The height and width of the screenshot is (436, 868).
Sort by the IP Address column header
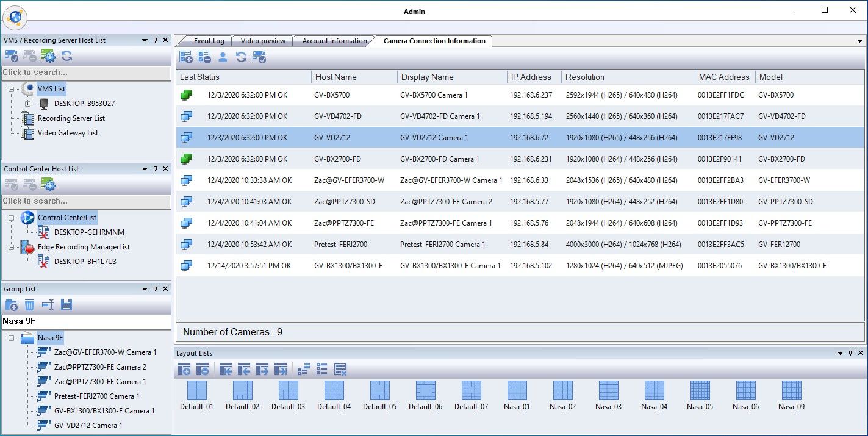click(531, 77)
